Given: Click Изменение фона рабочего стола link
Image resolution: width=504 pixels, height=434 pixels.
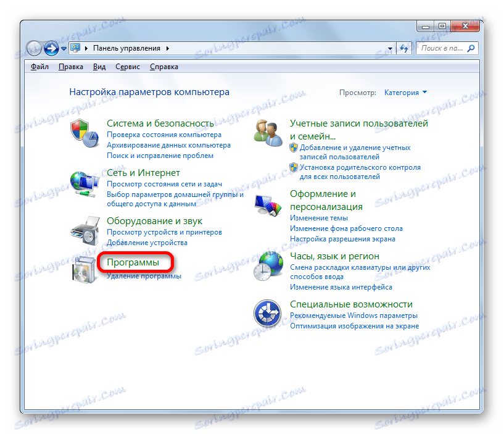Looking at the screenshot, I should (346, 228).
